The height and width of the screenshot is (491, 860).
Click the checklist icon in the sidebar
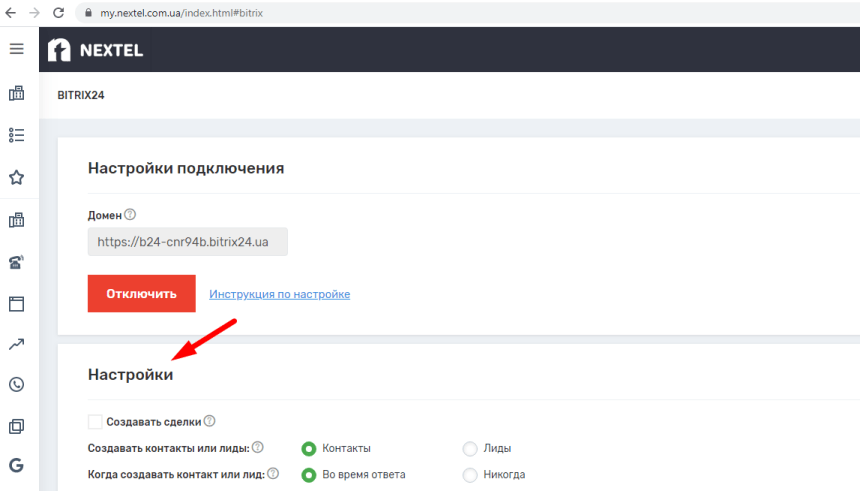[16, 135]
